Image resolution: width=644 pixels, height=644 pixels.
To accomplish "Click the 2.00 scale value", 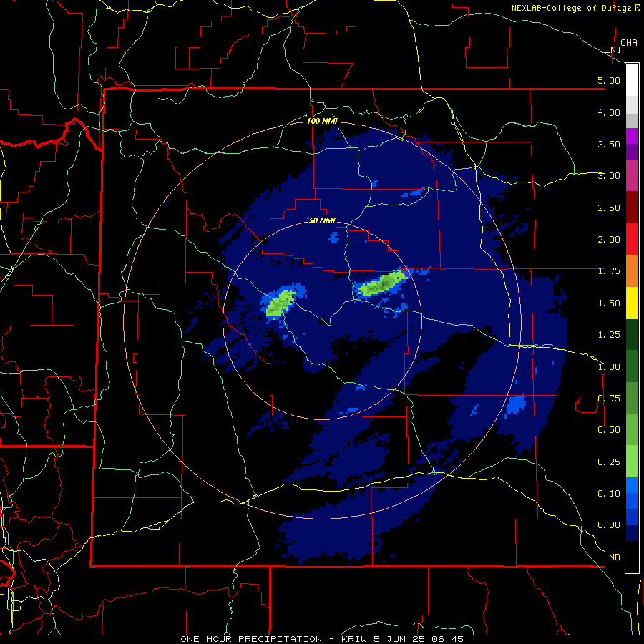I will point(609,240).
